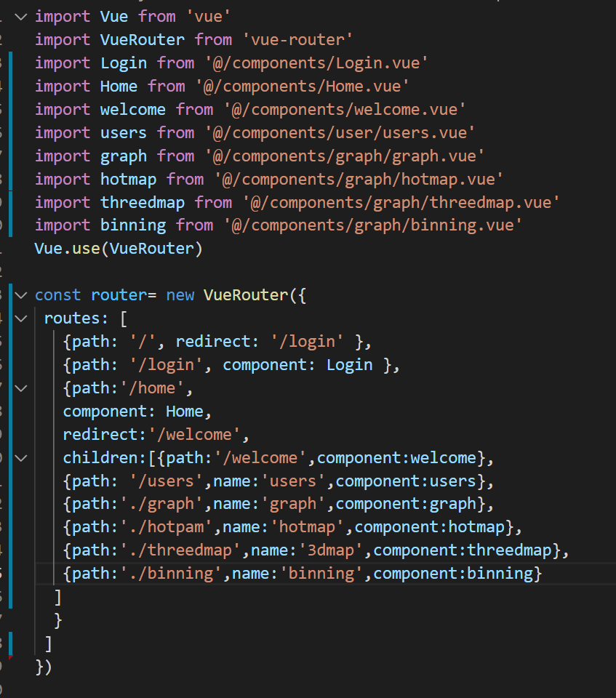Click the 'VueRouter' identifier in the import line
616x698 pixels.
tap(142, 40)
